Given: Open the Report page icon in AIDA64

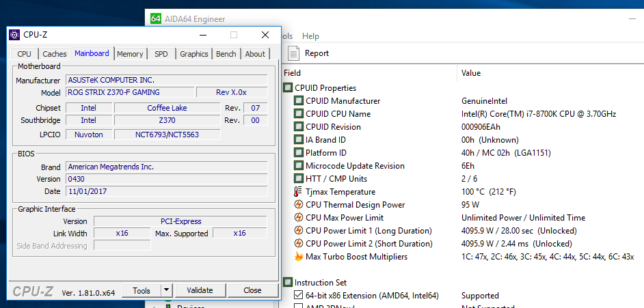Looking at the screenshot, I should 293,53.
